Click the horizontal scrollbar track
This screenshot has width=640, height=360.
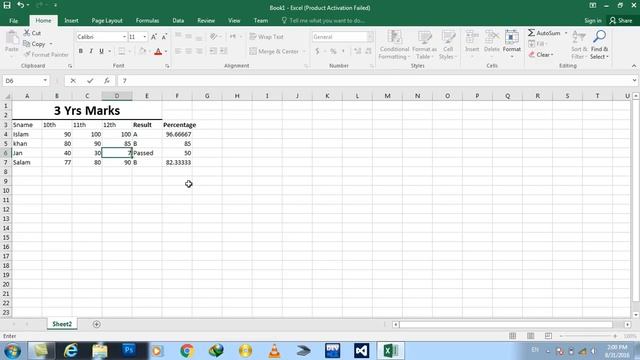pyautogui.click(x=506, y=324)
